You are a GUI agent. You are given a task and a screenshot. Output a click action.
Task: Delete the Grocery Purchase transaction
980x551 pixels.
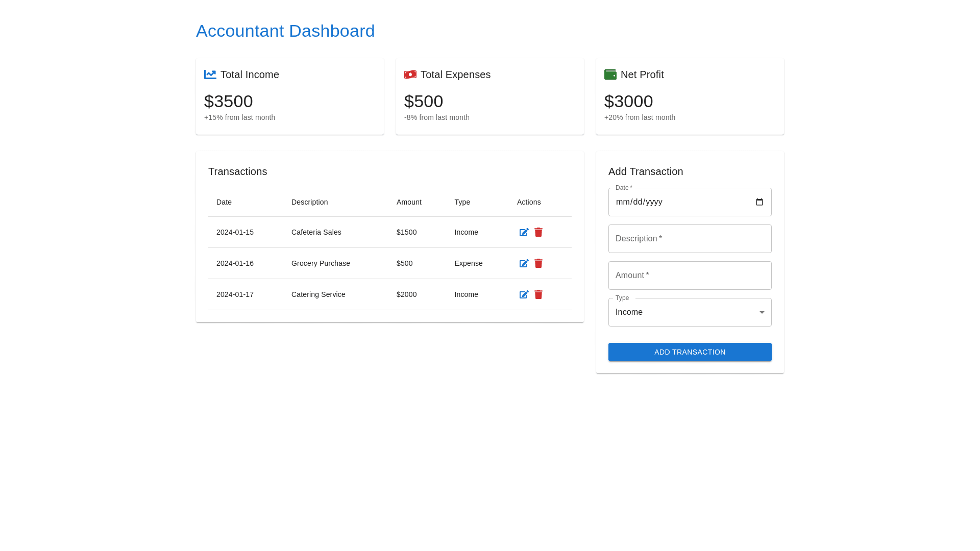point(538,264)
